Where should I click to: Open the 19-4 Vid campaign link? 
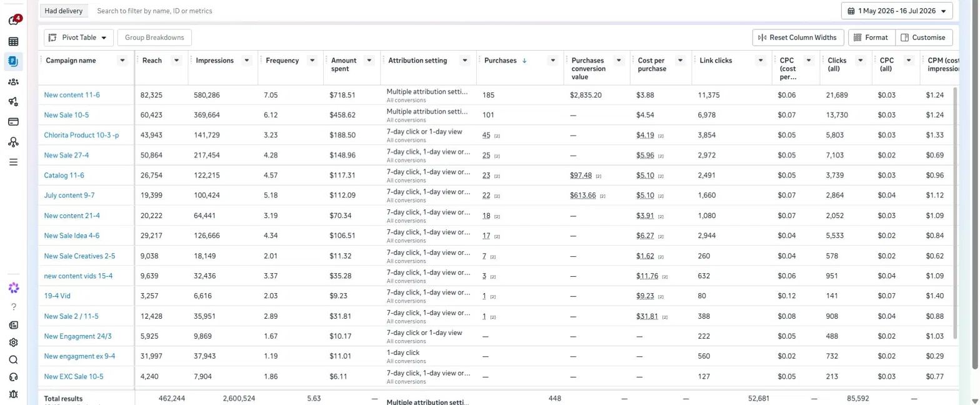(x=57, y=296)
